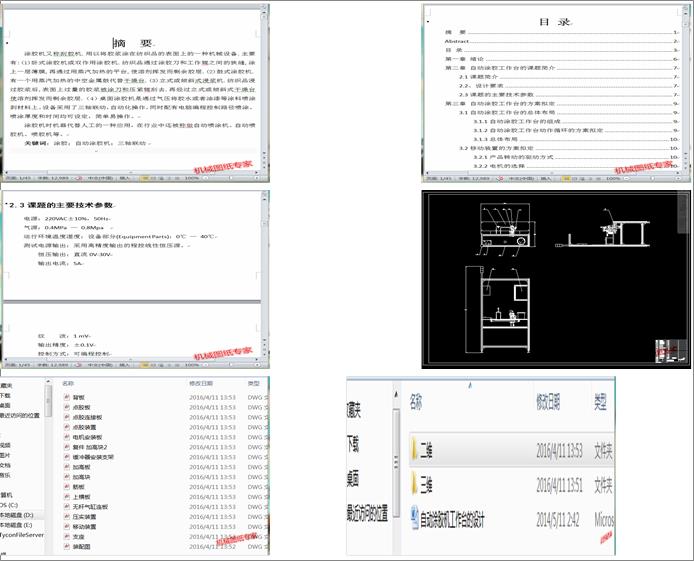Click the 3.2 移动装置的方案拟定 contents entry
Image resolution: width=694 pixels, height=561 pixels.
tap(496, 148)
